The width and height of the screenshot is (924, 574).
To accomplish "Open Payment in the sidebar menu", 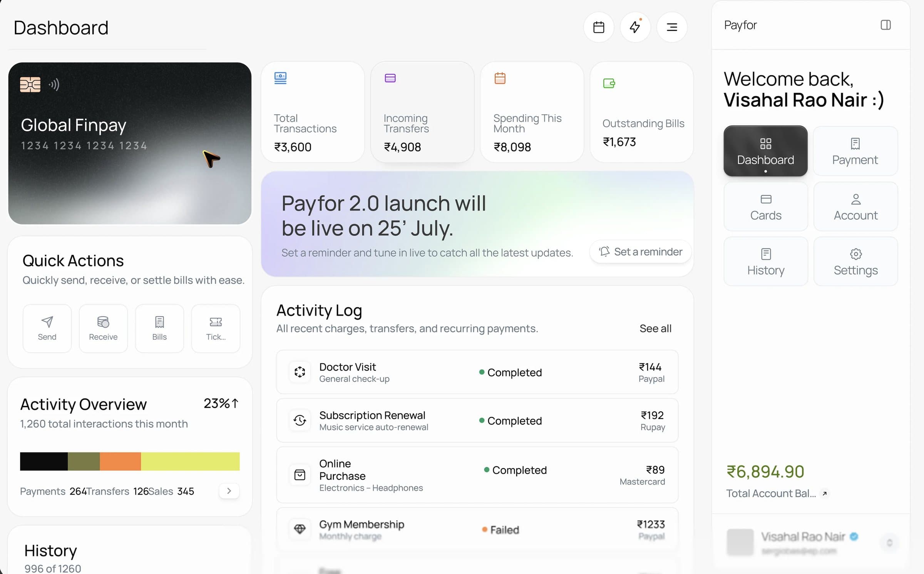I will [855, 151].
